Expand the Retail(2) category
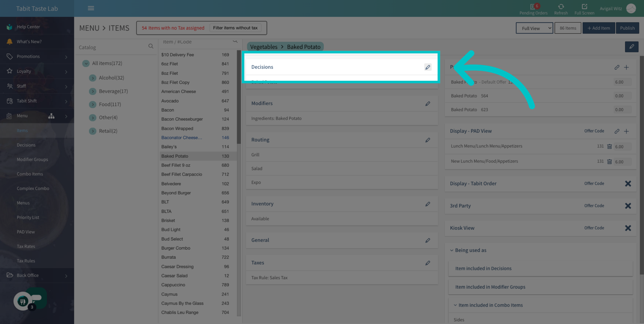644x324 pixels. pos(93,131)
